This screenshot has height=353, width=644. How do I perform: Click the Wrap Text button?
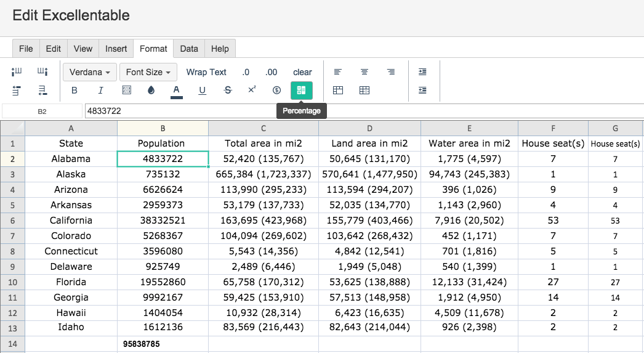pos(206,72)
